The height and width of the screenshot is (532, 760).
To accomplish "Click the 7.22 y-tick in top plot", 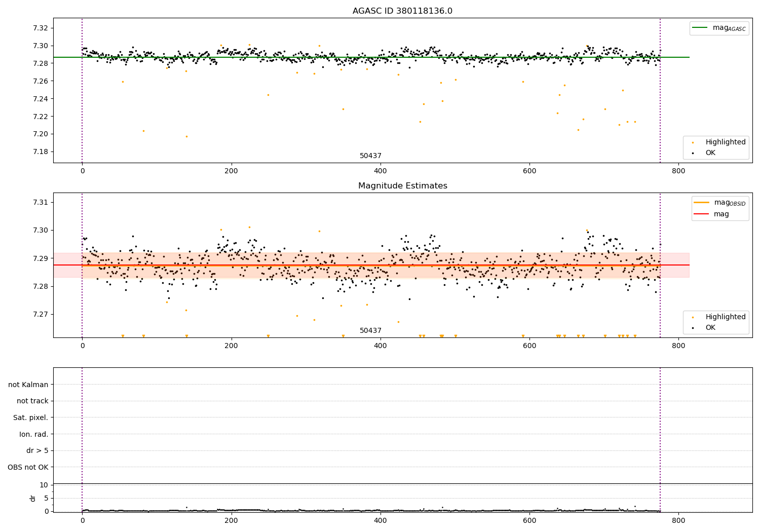I will click(40, 117).
